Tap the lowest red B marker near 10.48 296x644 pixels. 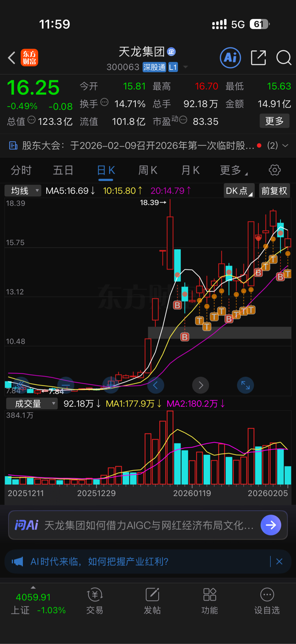pos(185,337)
